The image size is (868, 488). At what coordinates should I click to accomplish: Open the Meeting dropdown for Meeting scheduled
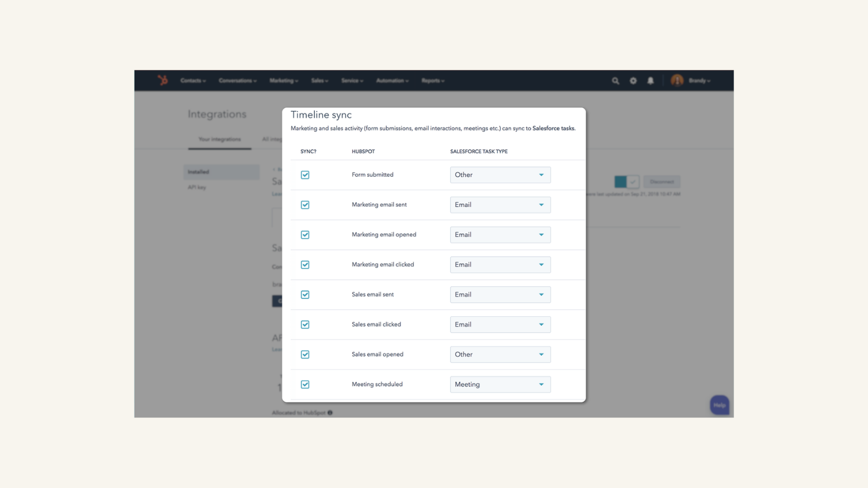pyautogui.click(x=500, y=384)
